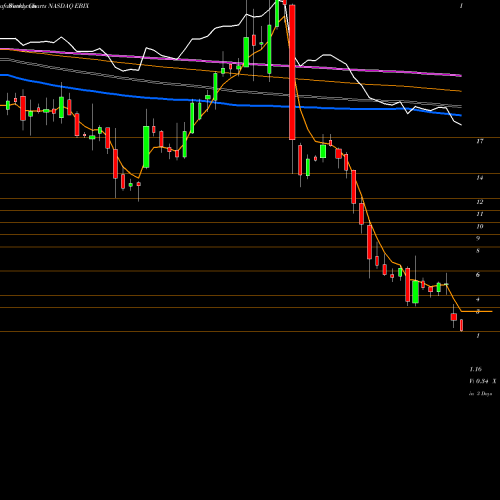Click the NASDAQ EBIX chart title

[x=69, y=6]
